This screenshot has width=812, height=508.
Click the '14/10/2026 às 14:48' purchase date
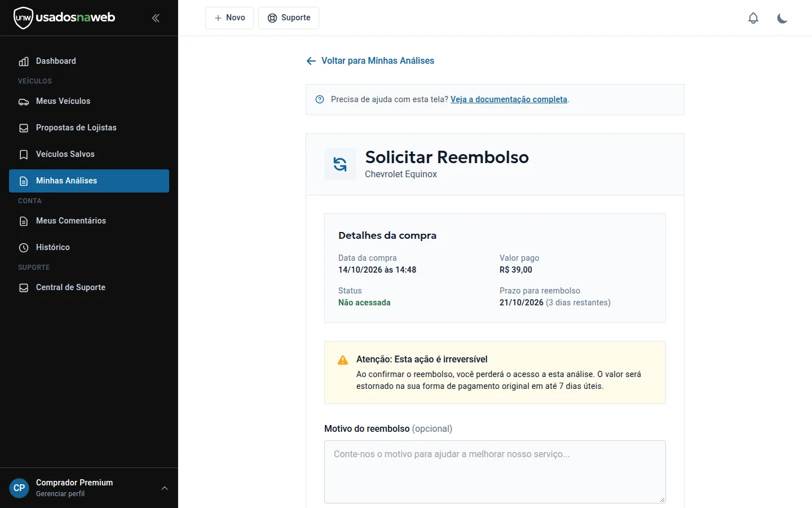[377, 270]
